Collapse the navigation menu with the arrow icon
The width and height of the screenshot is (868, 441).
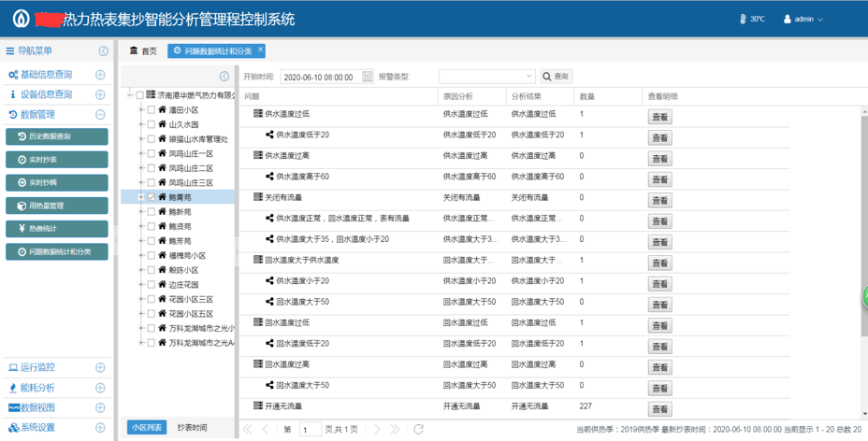(x=103, y=51)
